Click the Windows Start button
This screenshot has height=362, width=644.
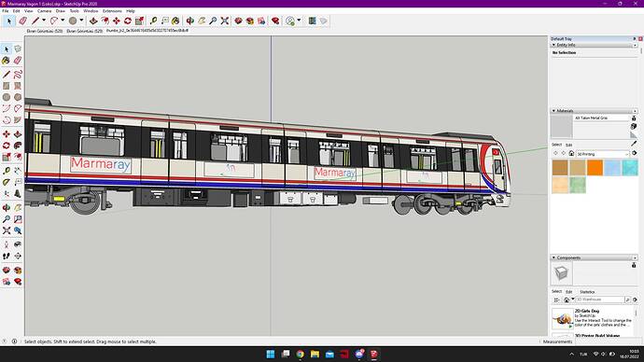pyautogui.click(x=271, y=354)
